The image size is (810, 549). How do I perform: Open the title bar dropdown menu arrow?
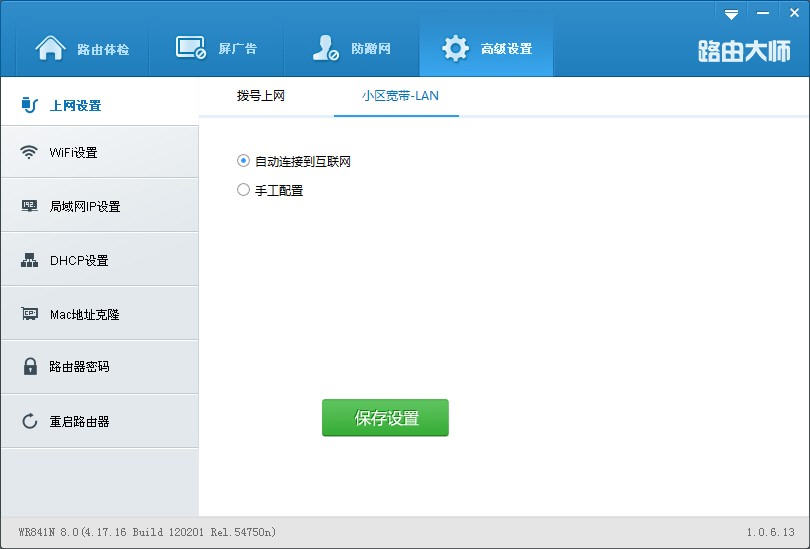(731, 14)
